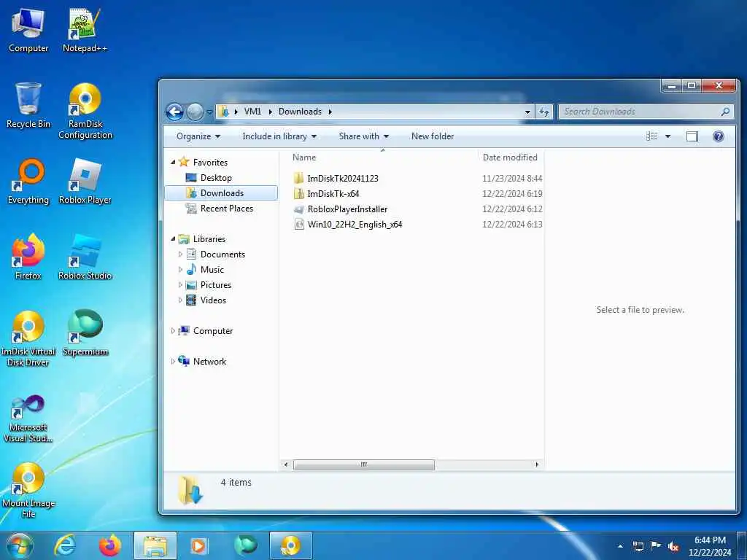Select the Supermium desktop shortcut
This screenshot has height=560, width=747.
(x=85, y=332)
